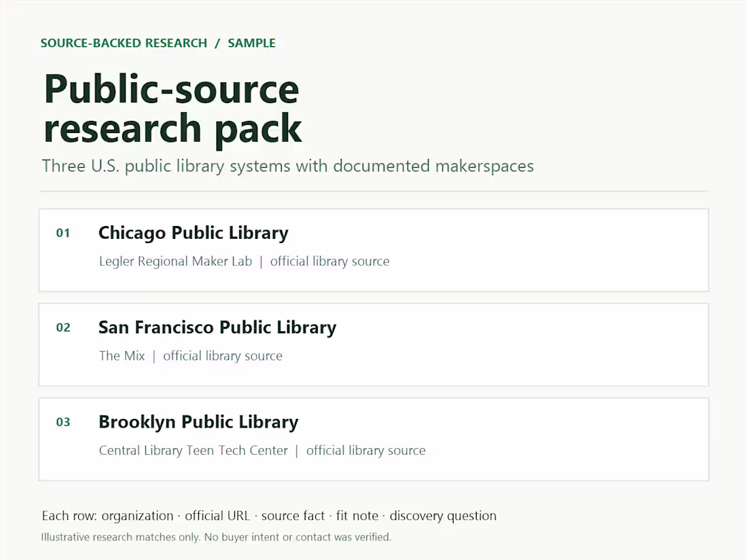The height and width of the screenshot is (560, 747).
Task: Select the 'Brooklyn Public Library' title
Action: point(198,422)
